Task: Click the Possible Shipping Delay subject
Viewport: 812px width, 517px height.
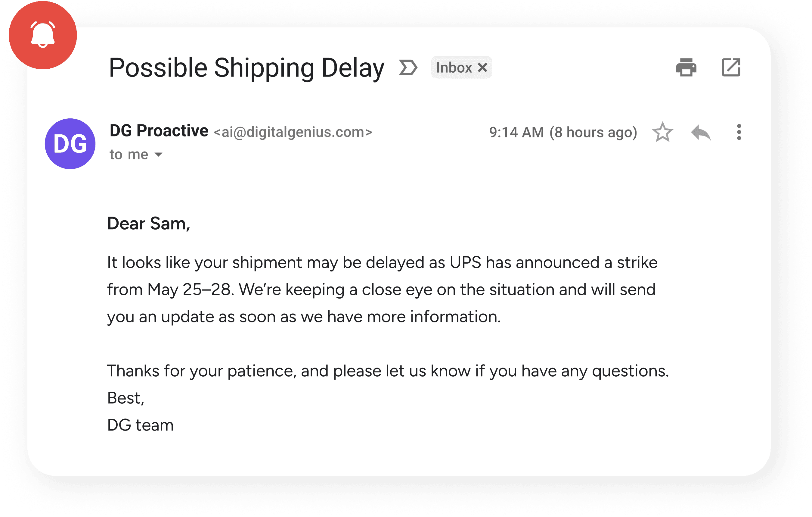Action: pyautogui.click(x=246, y=67)
